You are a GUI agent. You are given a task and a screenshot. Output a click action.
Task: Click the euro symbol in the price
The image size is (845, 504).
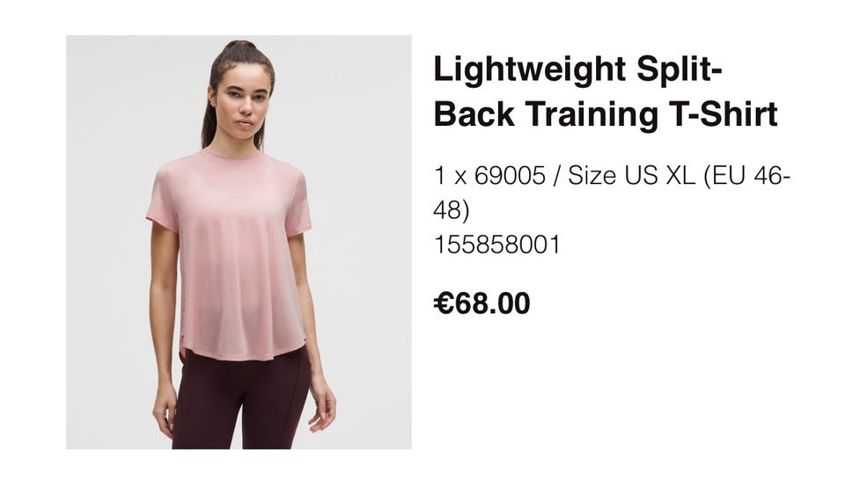point(444,303)
